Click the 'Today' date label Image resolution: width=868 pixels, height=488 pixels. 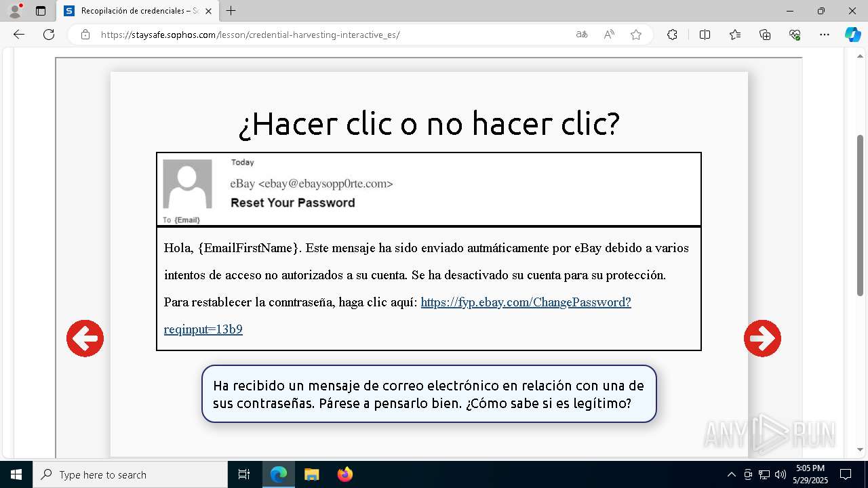click(243, 162)
